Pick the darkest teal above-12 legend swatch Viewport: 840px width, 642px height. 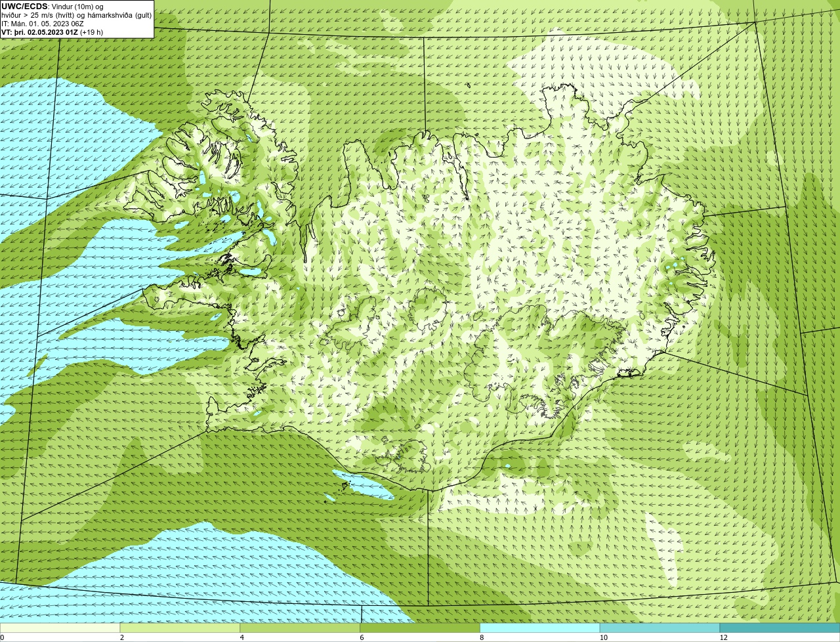click(x=780, y=628)
